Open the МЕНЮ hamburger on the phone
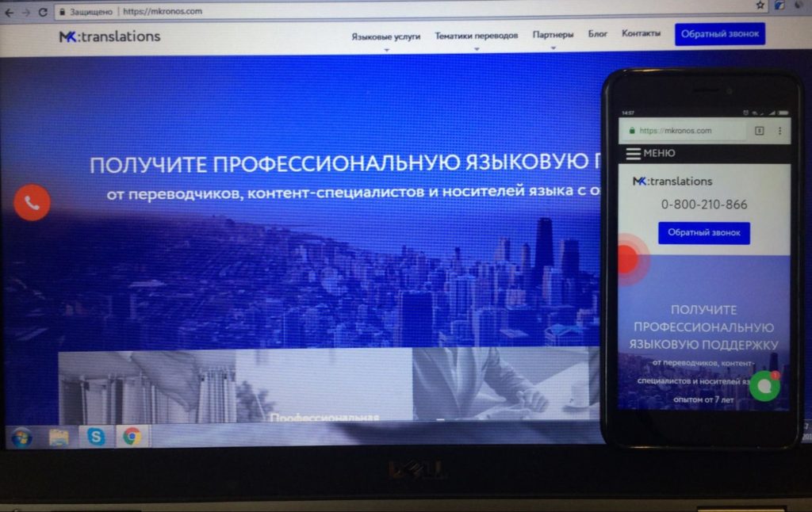 pos(650,153)
